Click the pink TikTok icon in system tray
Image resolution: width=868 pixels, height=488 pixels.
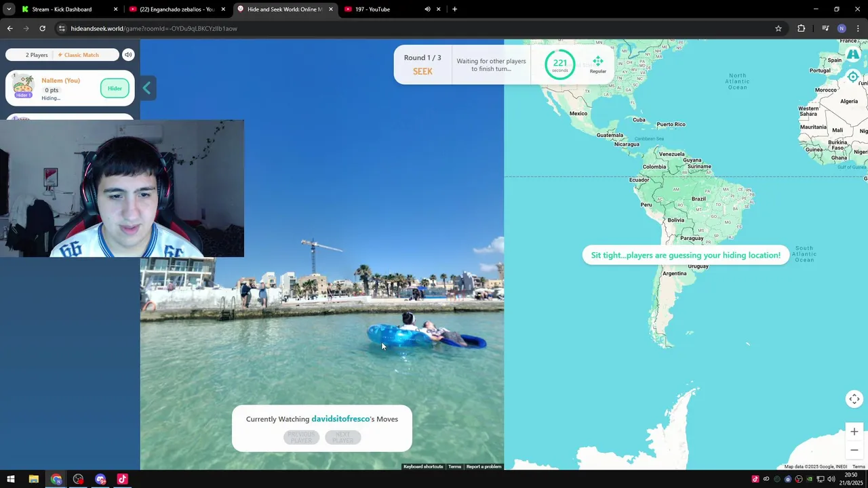pos(755,479)
